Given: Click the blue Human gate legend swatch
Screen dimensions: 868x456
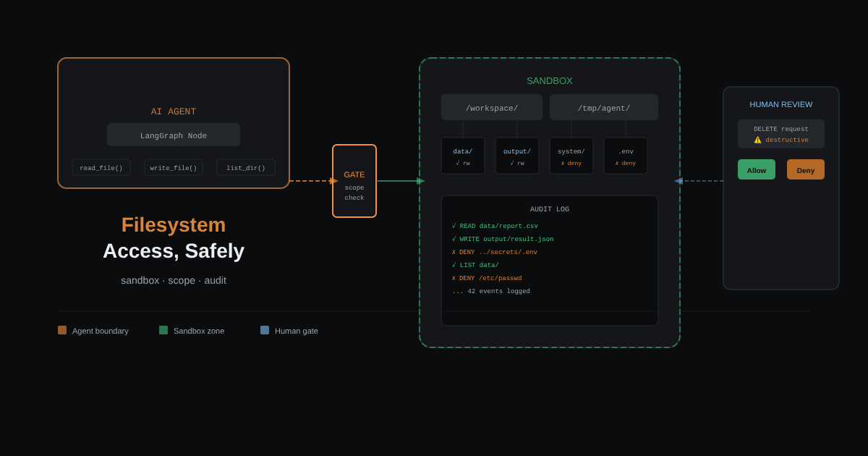Looking at the screenshot, I should (265, 330).
